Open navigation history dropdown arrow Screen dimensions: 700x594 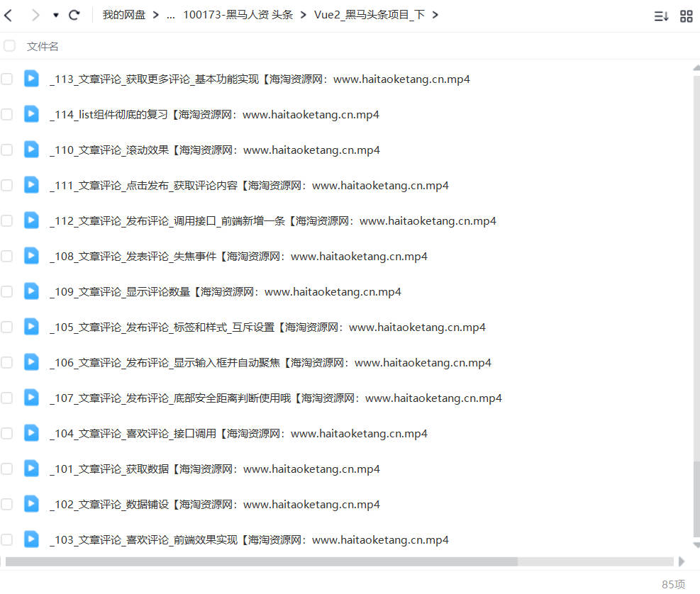pyautogui.click(x=56, y=15)
